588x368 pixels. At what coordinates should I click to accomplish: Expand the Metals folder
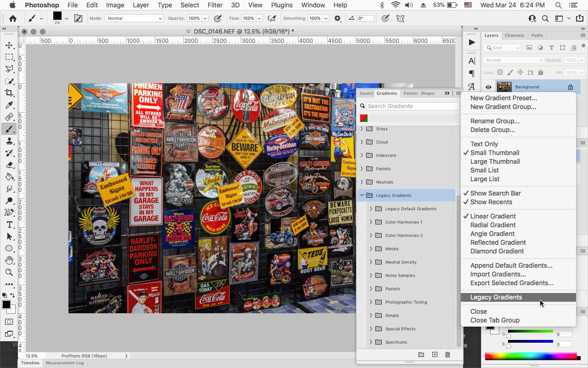pyautogui.click(x=371, y=249)
